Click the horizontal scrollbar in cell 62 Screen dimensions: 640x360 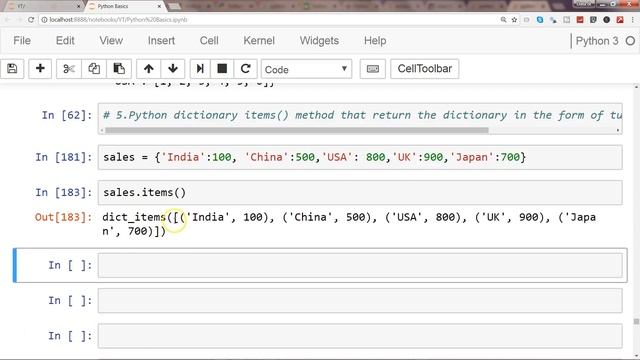pos(296,130)
